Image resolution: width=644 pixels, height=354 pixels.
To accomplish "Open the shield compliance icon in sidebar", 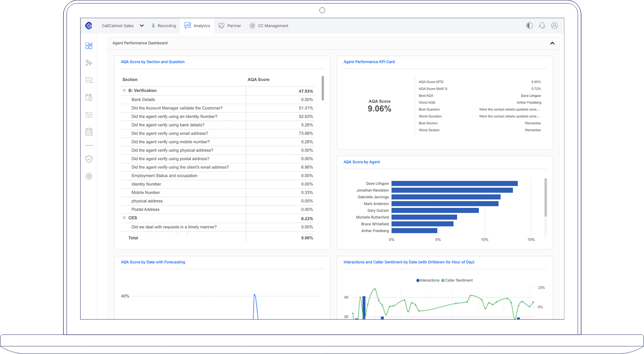I will [x=89, y=159].
